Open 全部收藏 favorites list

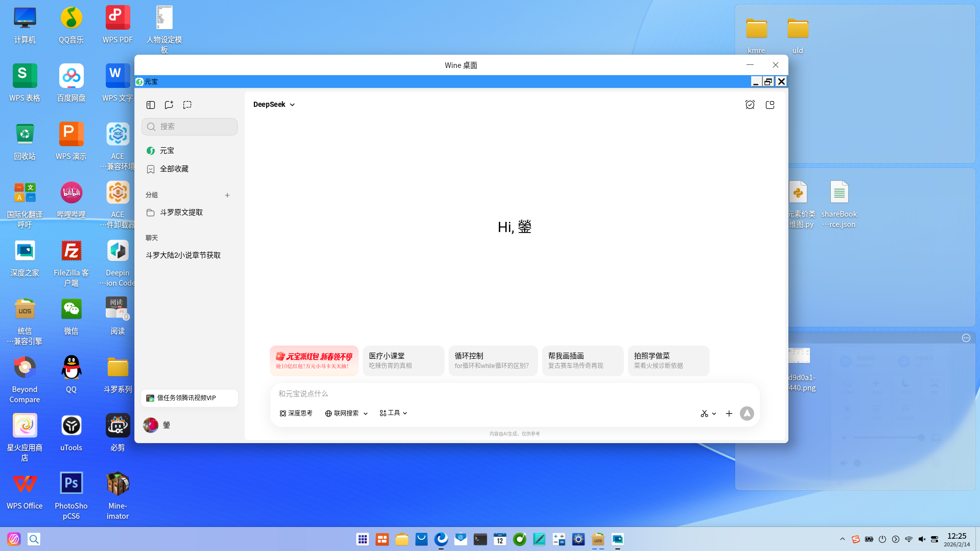click(x=190, y=169)
